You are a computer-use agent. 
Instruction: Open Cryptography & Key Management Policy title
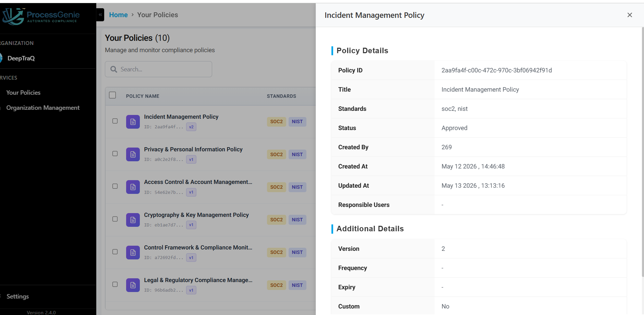point(196,215)
